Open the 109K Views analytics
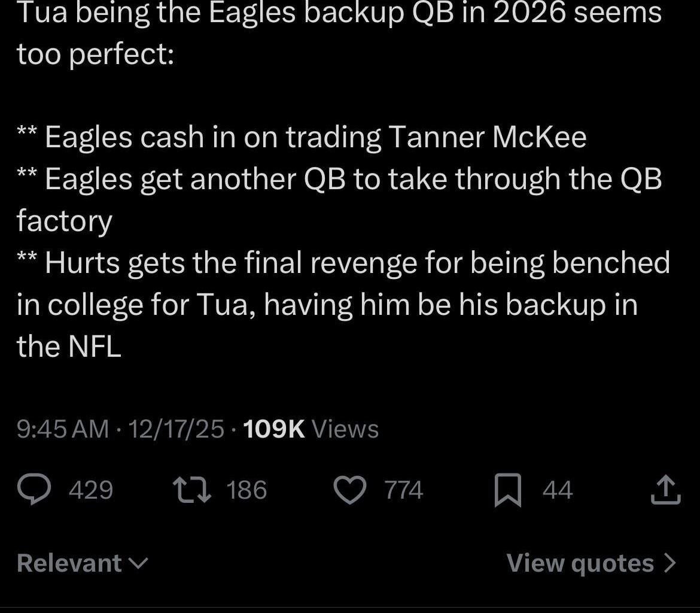Viewport: 700px width, 613px height. point(312,429)
